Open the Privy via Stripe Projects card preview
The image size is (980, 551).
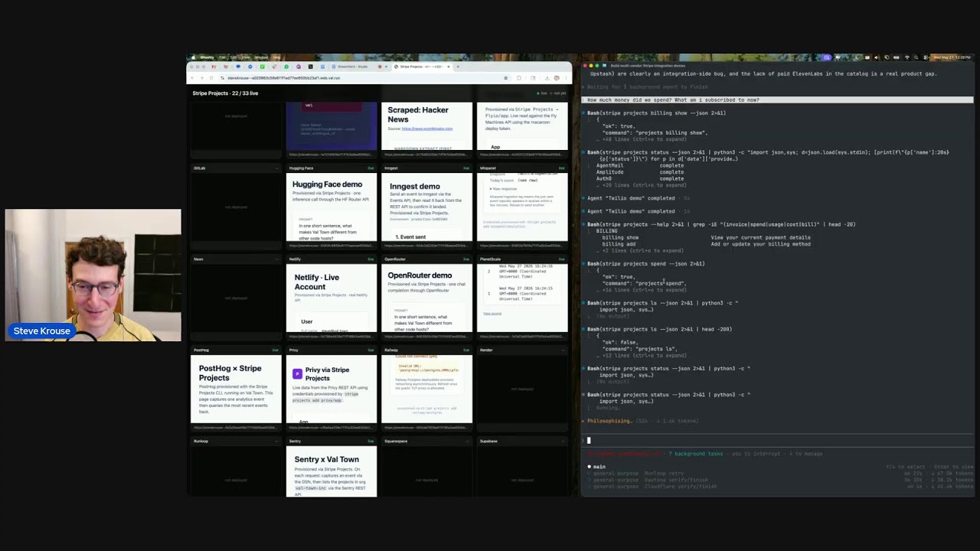(332, 389)
